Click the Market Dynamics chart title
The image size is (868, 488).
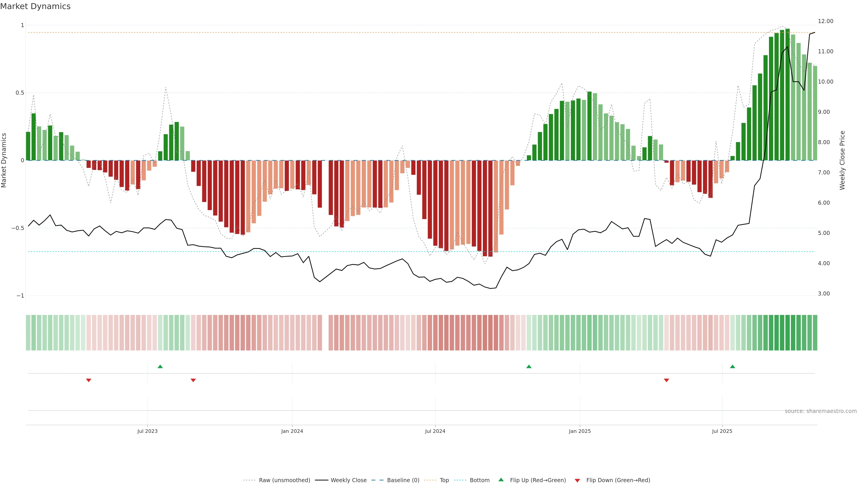[35, 6]
